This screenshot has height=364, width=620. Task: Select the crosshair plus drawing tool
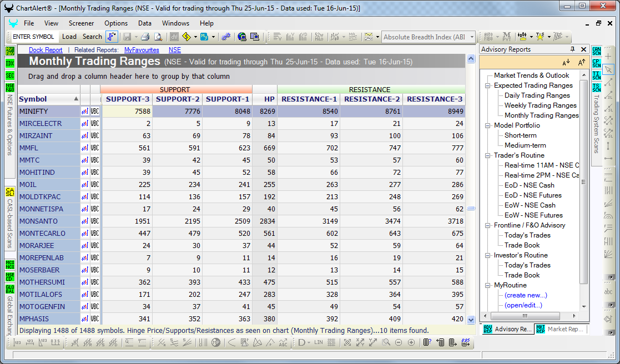[x=608, y=57]
